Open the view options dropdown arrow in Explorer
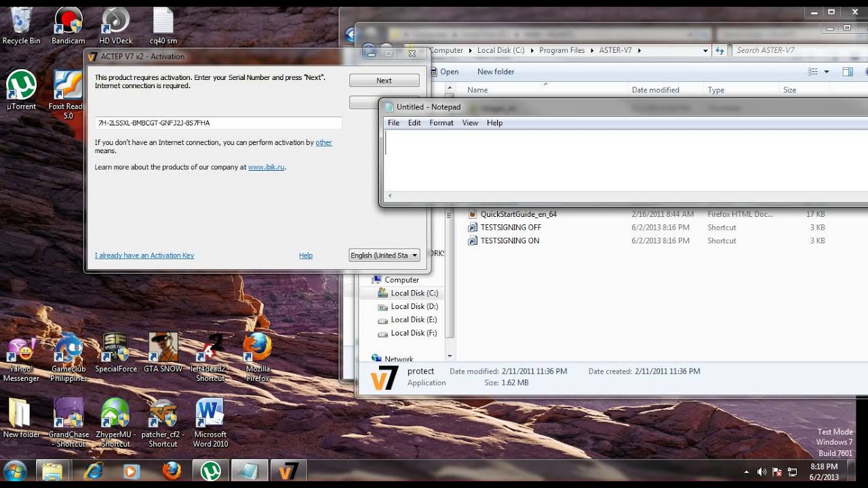Viewport: 868px width, 488px height. pos(827,72)
